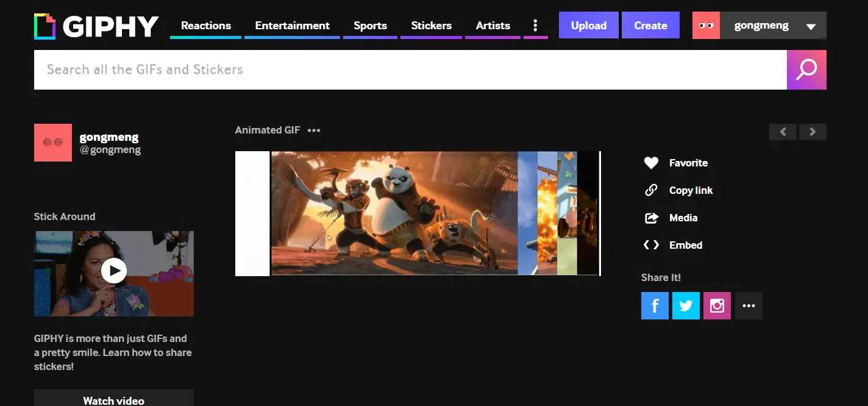Open the Media option label

tap(683, 218)
